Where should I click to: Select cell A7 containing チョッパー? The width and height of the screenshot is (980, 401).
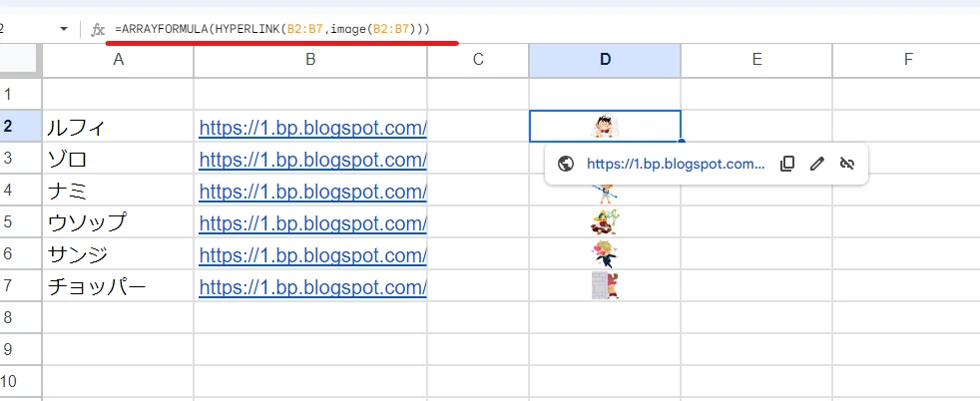118,286
